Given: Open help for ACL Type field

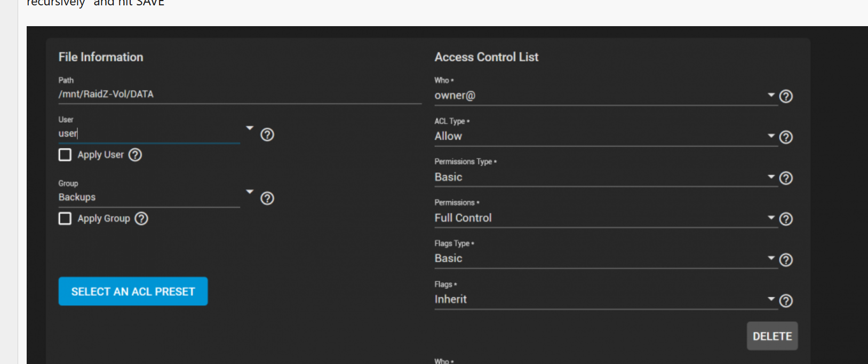Looking at the screenshot, I should [x=786, y=137].
